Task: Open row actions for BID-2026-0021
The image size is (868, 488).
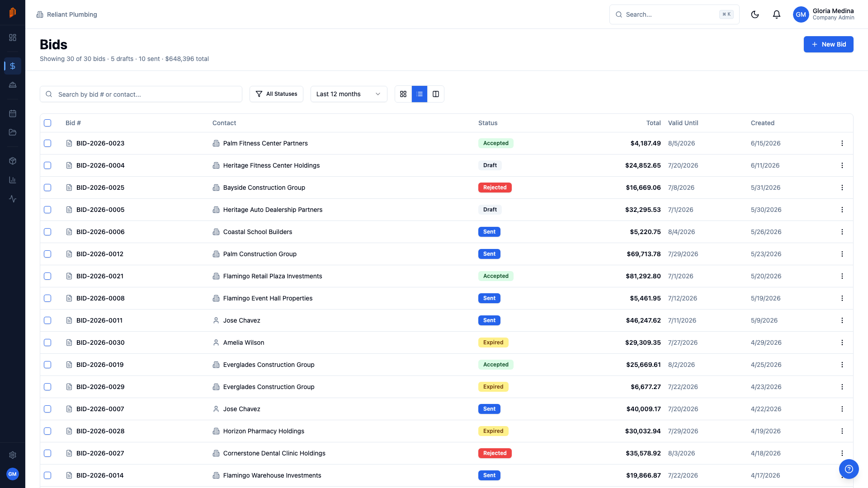Action: tap(842, 276)
